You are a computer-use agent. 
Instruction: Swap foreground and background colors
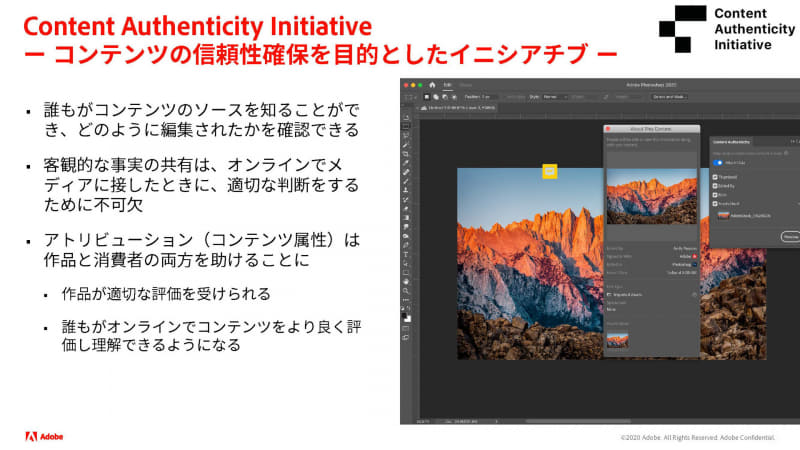pos(409,308)
